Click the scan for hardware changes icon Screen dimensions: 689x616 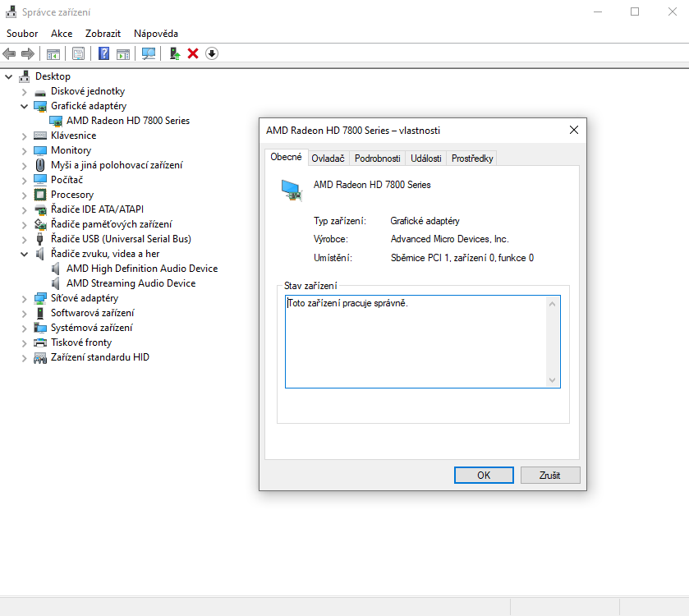pos(149,53)
